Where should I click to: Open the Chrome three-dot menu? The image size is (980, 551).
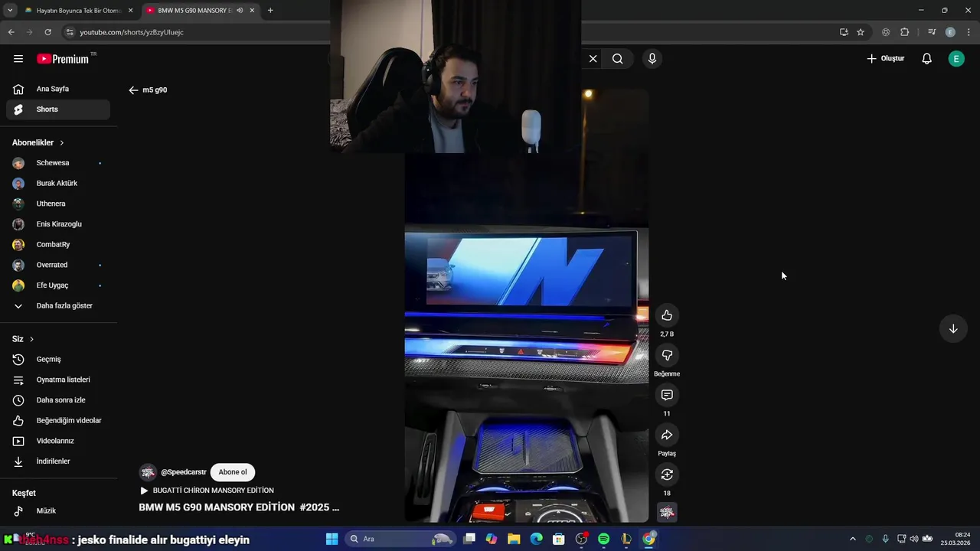point(968,32)
